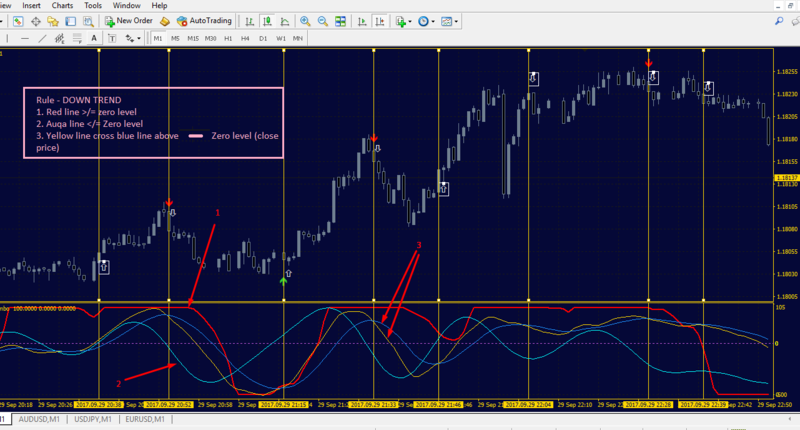Click the New Order button
The width and height of the screenshot is (800, 430).
click(x=129, y=21)
